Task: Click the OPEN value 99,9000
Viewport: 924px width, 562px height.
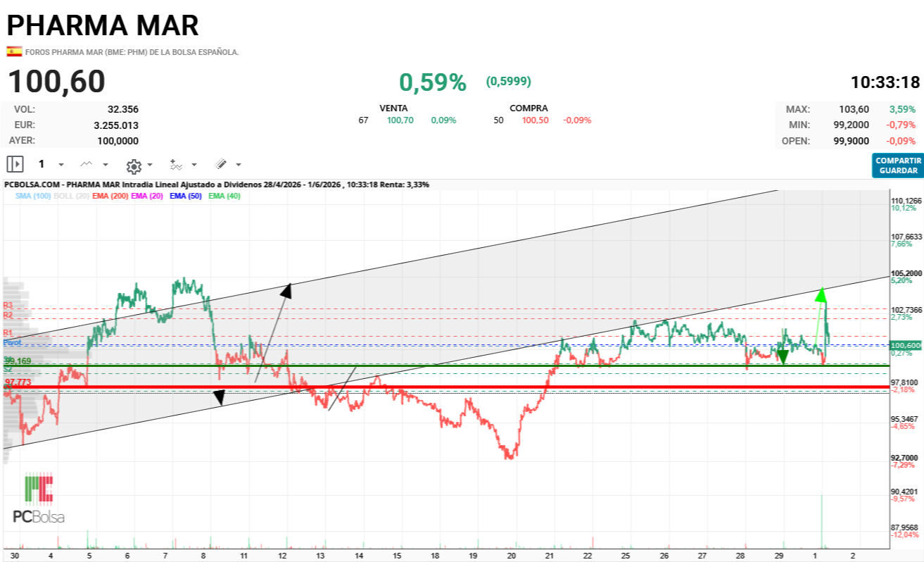Action: click(x=852, y=140)
